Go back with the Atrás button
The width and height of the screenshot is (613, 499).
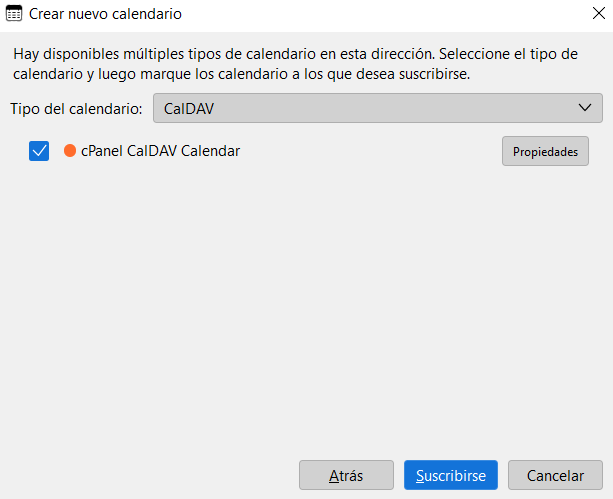(346, 475)
